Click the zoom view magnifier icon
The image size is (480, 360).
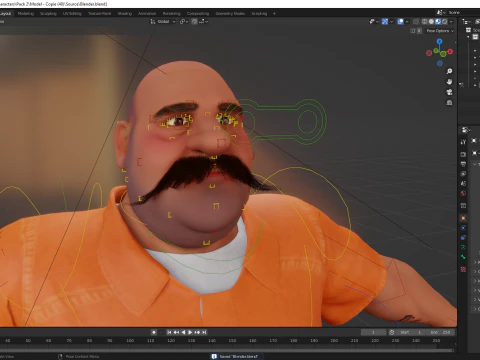[x=449, y=71]
